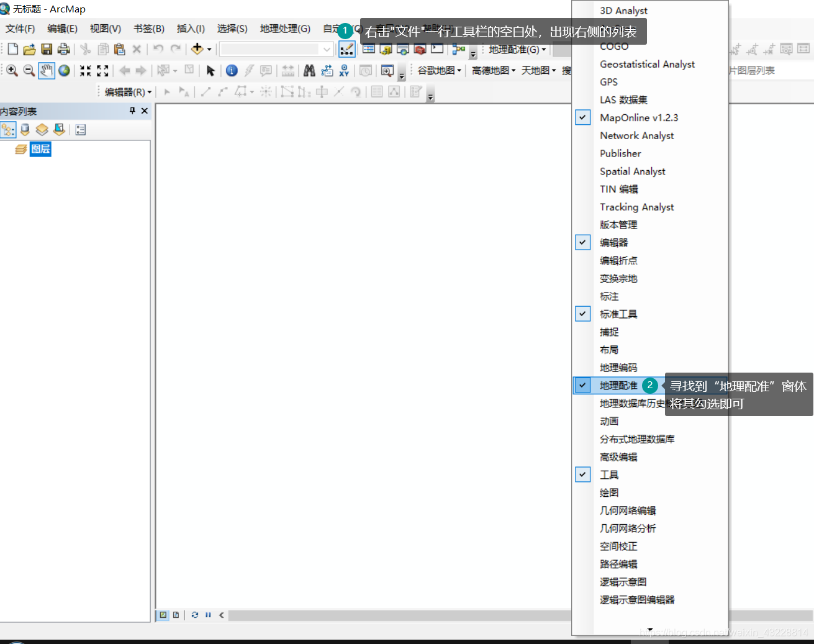Create a viewer window
814x644 pixels.
[387, 71]
